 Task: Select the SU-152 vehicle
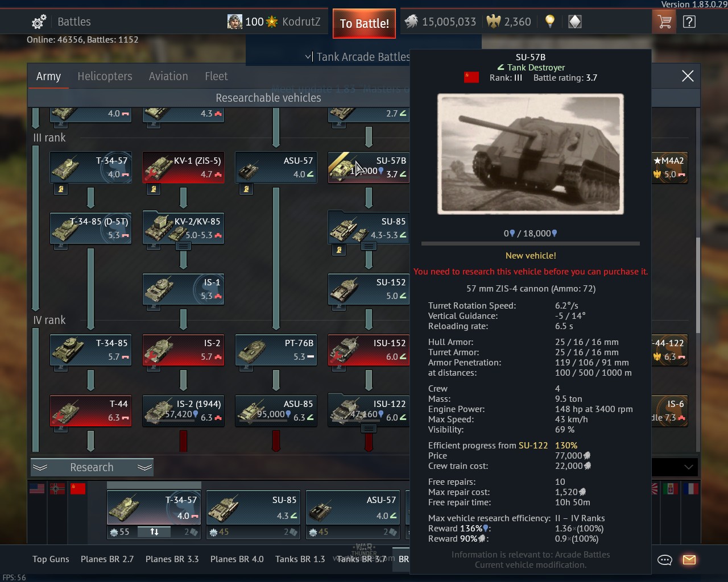(369, 289)
